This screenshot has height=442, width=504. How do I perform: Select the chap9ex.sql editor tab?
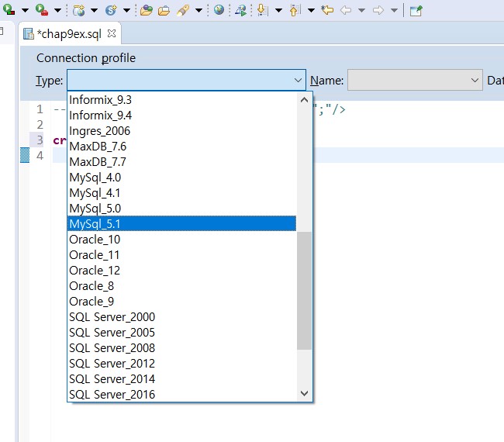[x=69, y=34]
